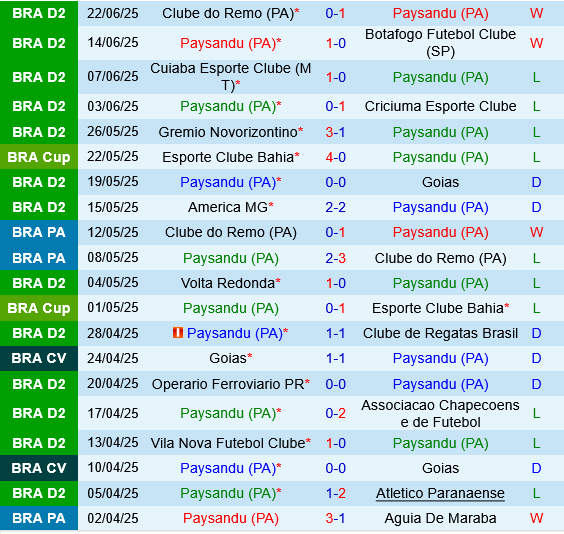This screenshot has height=534, width=564.
Task: Click the BRA Cup label for 22/05/25
Action: click(39, 157)
